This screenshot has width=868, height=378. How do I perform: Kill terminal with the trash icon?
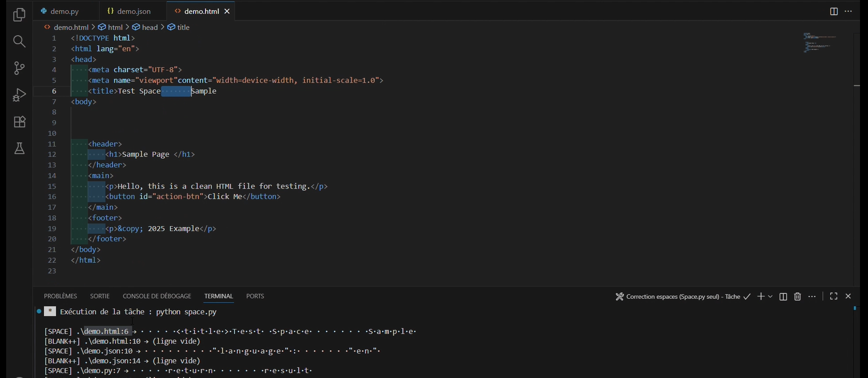point(797,296)
